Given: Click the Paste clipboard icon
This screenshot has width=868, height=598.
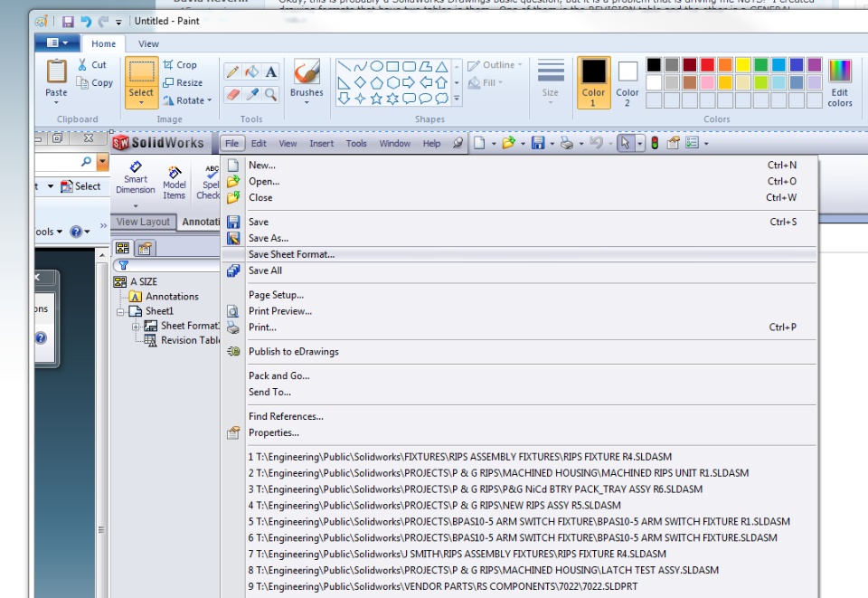Looking at the screenshot, I should click(56, 72).
